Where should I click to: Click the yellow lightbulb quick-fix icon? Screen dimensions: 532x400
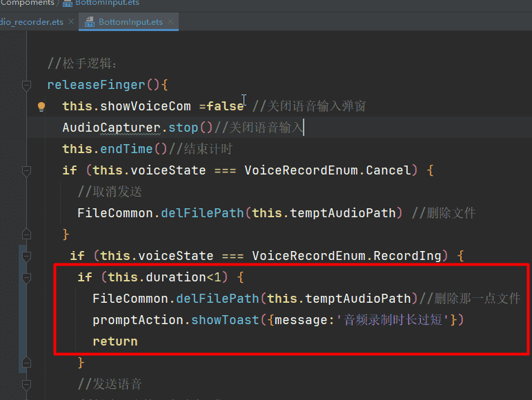(41, 106)
